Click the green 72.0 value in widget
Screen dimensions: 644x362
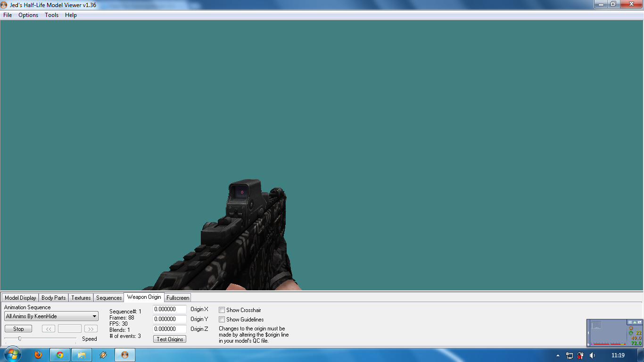(x=636, y=344)
